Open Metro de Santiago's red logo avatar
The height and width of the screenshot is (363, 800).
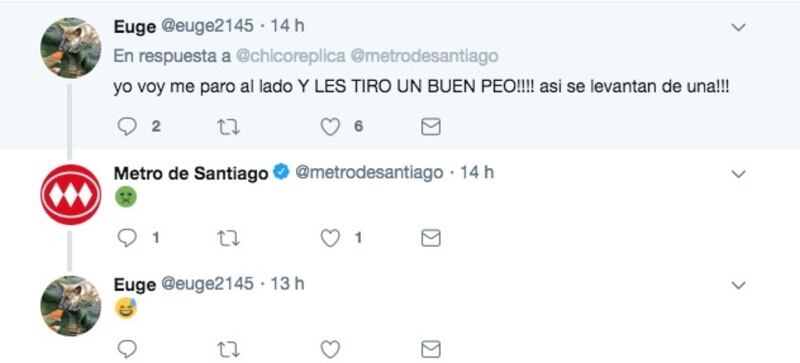click(70, 194)
